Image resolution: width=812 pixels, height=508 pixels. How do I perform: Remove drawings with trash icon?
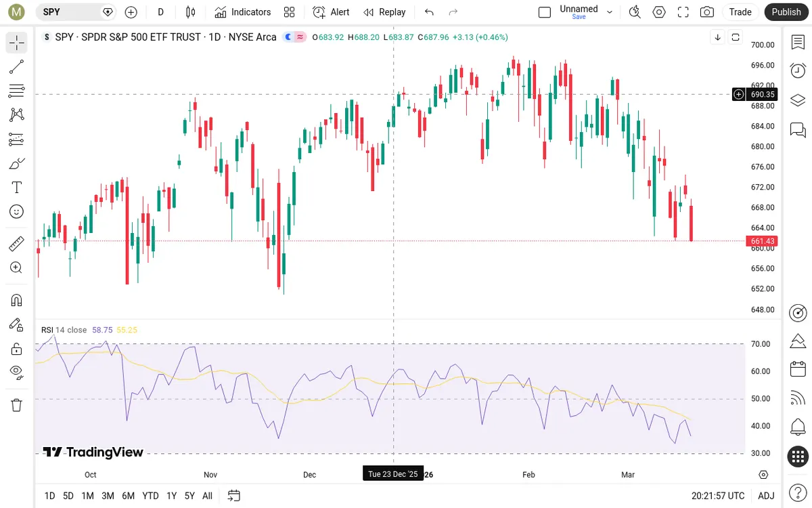coord(17,405)
